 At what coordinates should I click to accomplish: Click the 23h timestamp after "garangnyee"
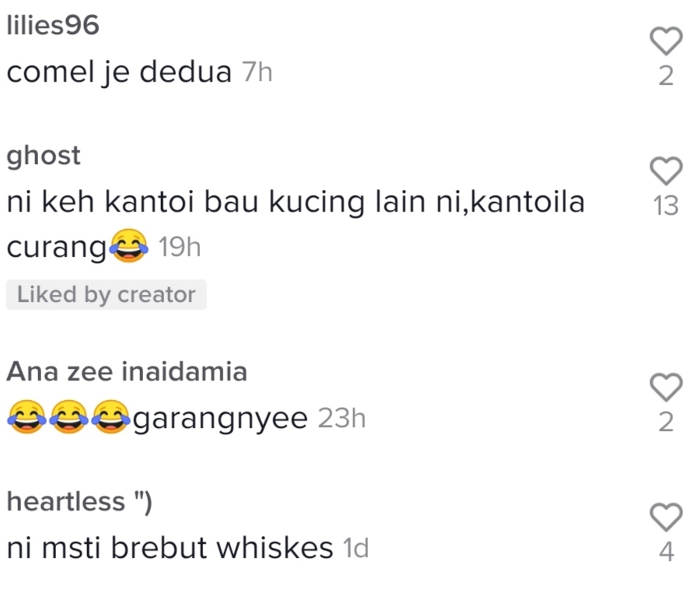(x=342, y=419)
